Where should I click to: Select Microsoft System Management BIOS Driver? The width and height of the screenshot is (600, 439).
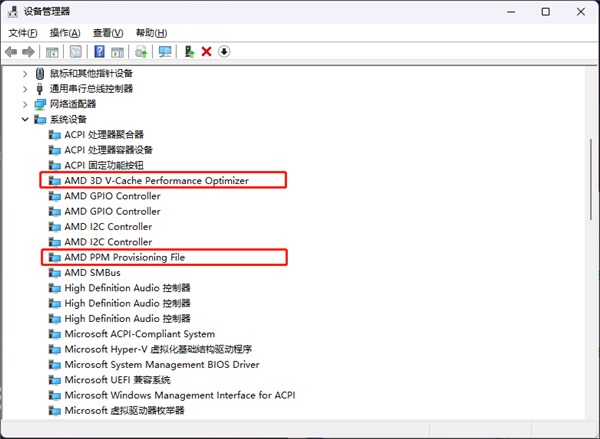[154, 364]
